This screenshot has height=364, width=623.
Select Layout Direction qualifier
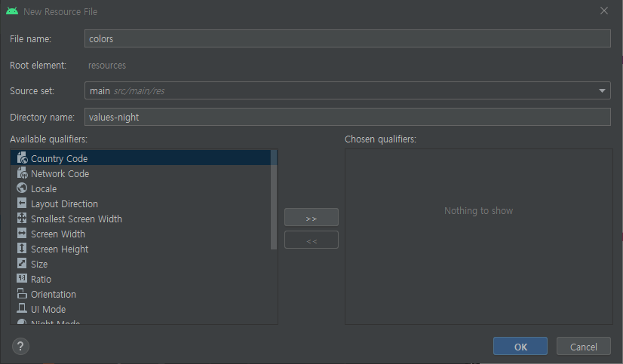click(140, 203)
